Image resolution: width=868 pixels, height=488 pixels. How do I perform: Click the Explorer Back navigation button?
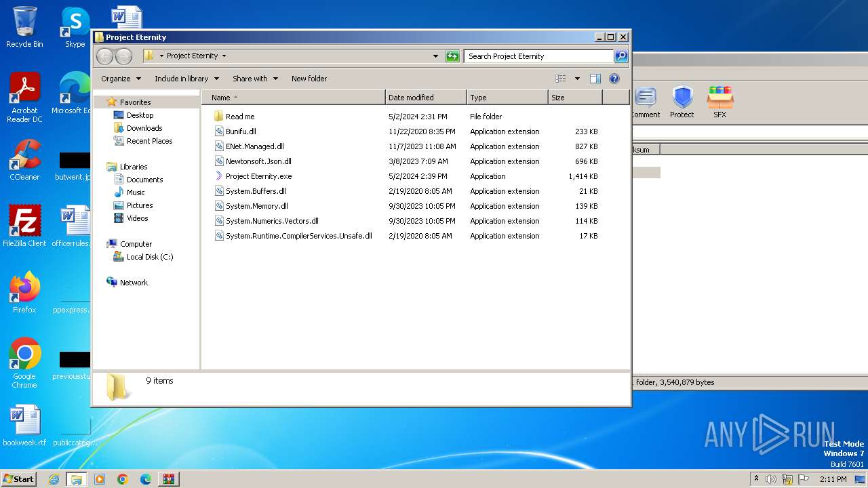point(104,56)
